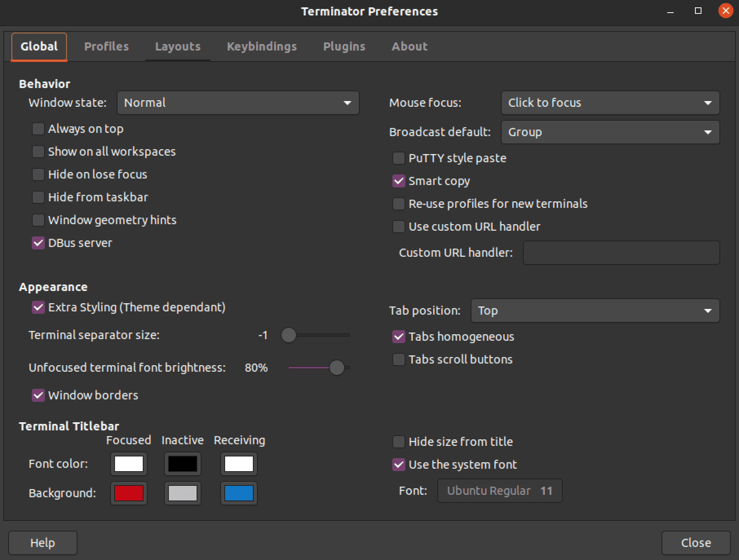This screenshot has height=560, width=739.
Task: Turn off Use the system font
Action: coord(398,465)
